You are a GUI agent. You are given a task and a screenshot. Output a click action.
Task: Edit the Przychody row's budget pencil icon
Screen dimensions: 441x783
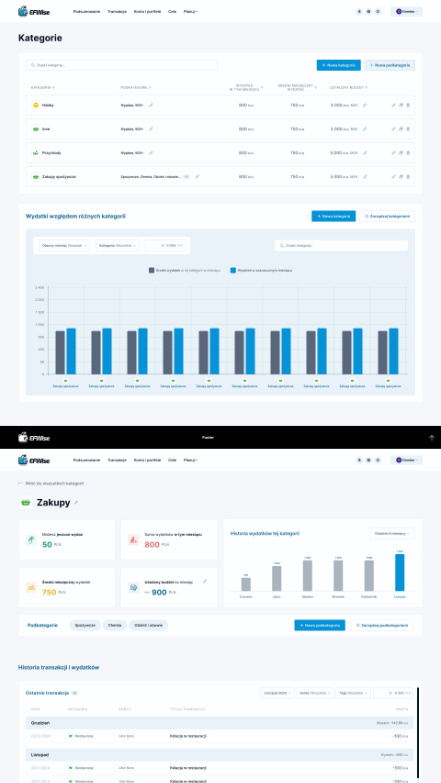[365, 153]
